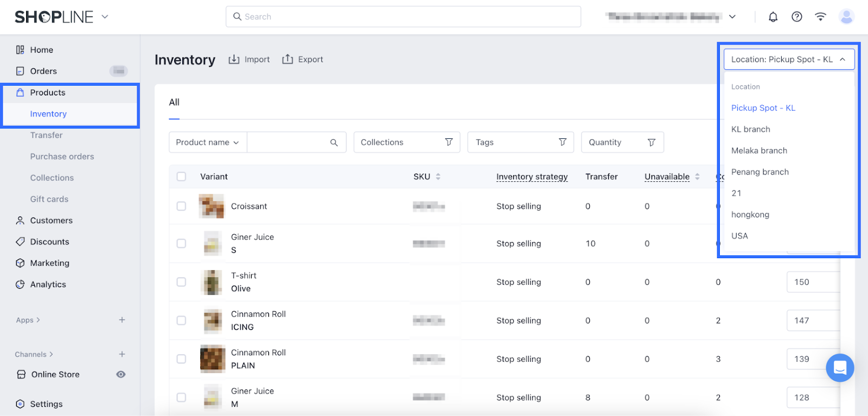Screen dimensions: 868x416
Task: Expand the chevron next to SHOPLINE logo
Action: pos(105,17)
